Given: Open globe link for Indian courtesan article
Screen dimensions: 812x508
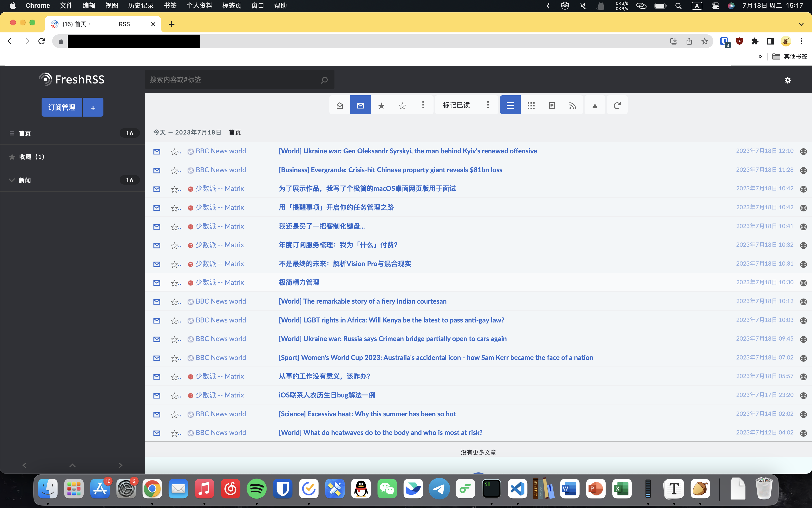Looking at the screenshot, I should click(x=803, y=302).
